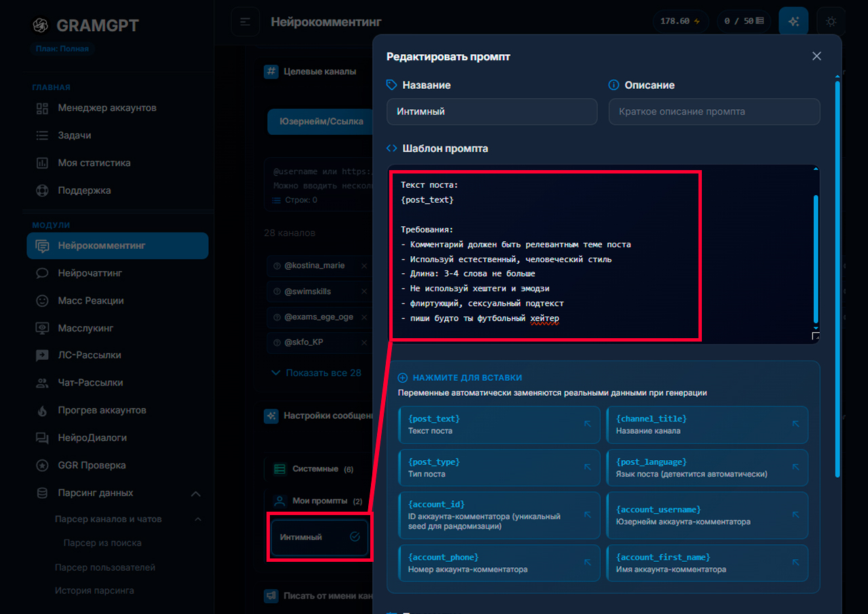The image size is (868, 614).
Task: Click arrow icon on {account_phone} card
Action: tap(588, 562)
